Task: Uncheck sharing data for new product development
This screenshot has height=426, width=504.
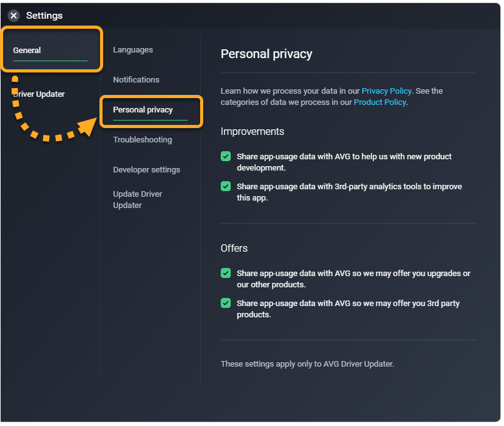Action: click(x=226, y=157)
